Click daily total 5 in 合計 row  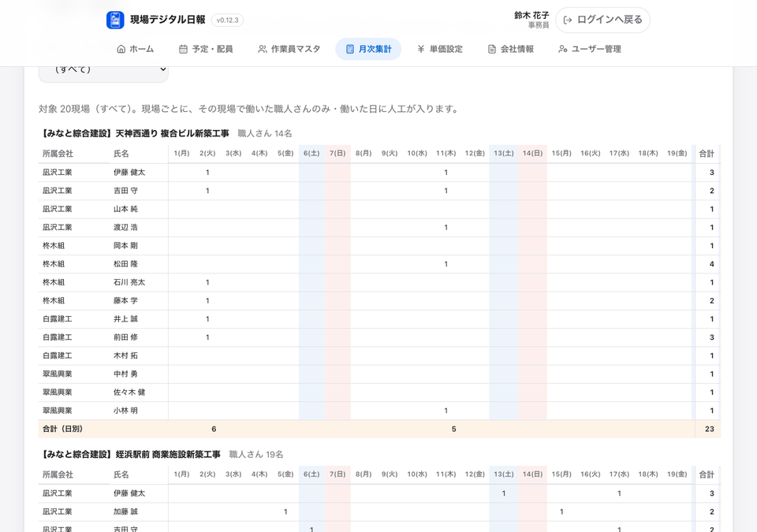(x=454, y=429)
